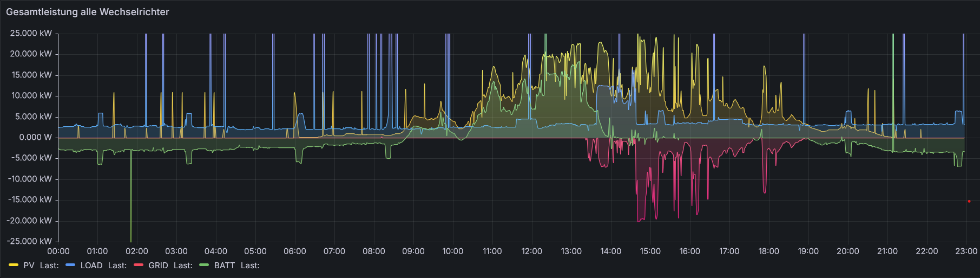The image size is (980, 278).
Task: Click the red GRID legend color swatch
Action: (139, 266)
